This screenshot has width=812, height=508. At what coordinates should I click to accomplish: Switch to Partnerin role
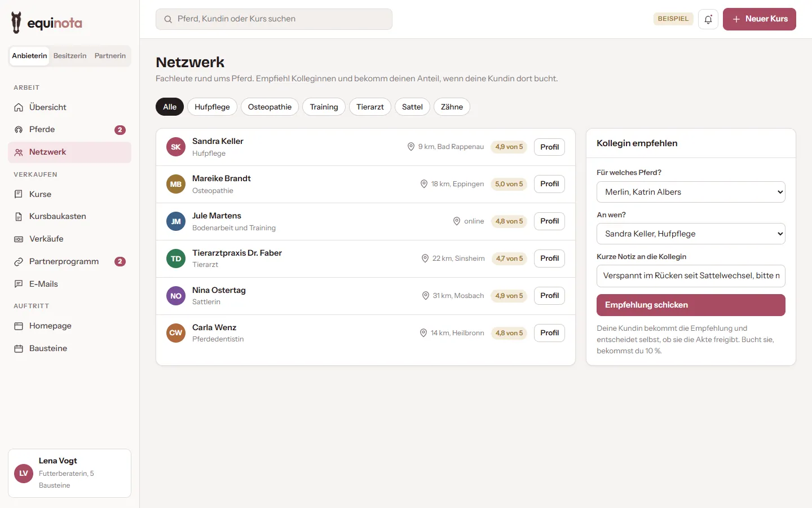pos(110,56)
